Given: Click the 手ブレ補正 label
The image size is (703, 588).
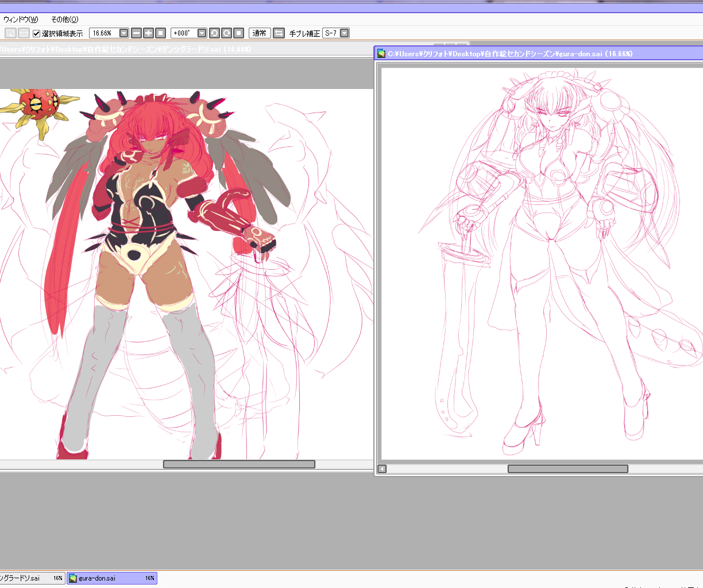Looking at the screenshot, I should (304, 33).
